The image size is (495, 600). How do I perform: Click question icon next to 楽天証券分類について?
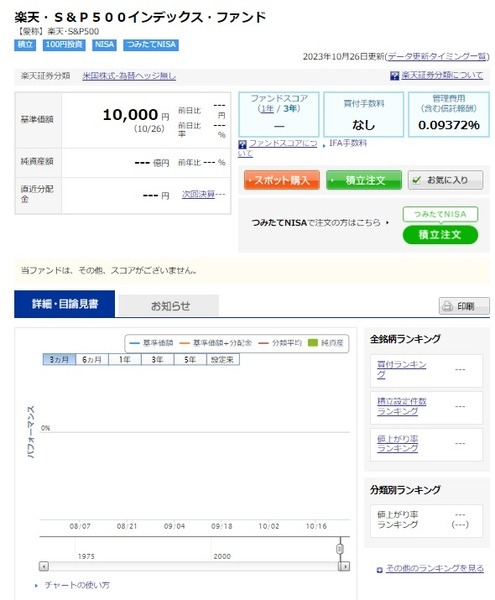point(394,76)
